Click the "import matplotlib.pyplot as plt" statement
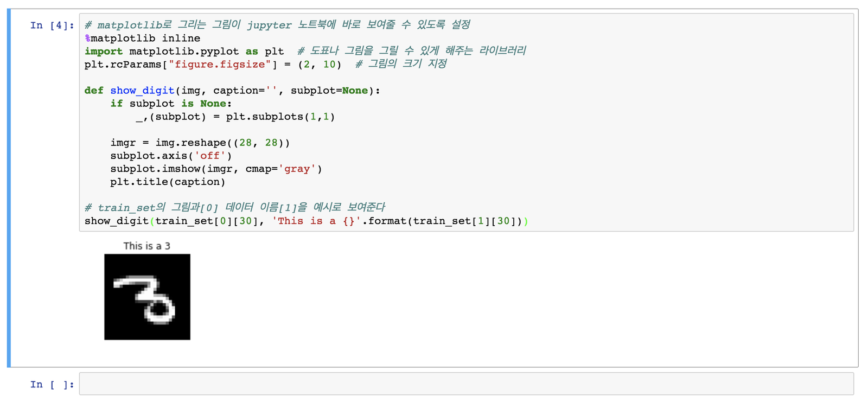The height and width of the screenshot is (409, 868). click(184, 52)
